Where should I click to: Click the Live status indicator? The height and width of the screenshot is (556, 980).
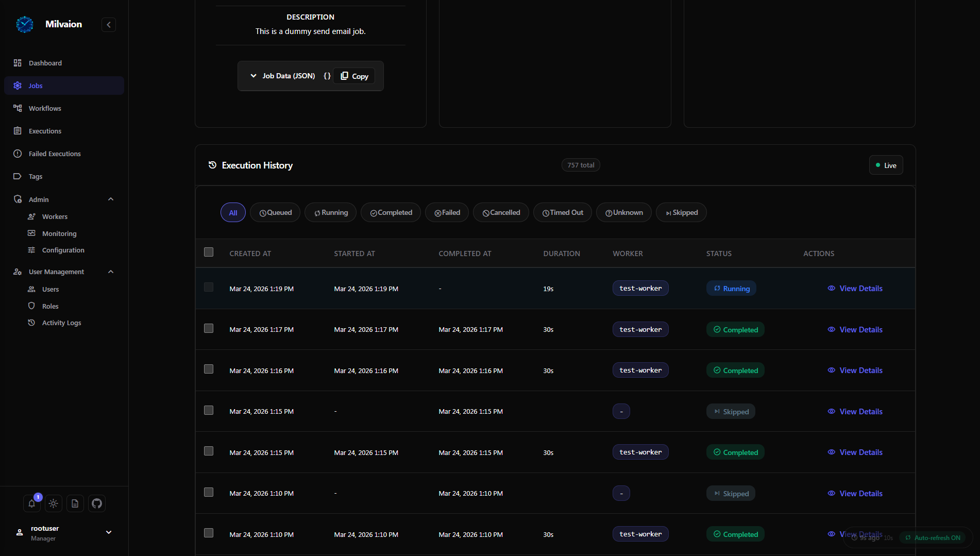886,165
